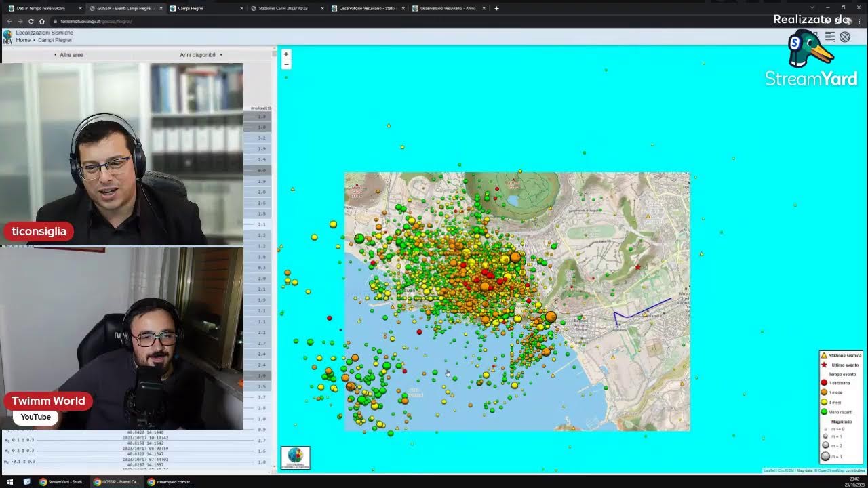The height and width of the screenshot is (488, 868).
Task: Close the 'Stazione: CSTH 2023/10/23' tab
Action: (x=322, y=8)
